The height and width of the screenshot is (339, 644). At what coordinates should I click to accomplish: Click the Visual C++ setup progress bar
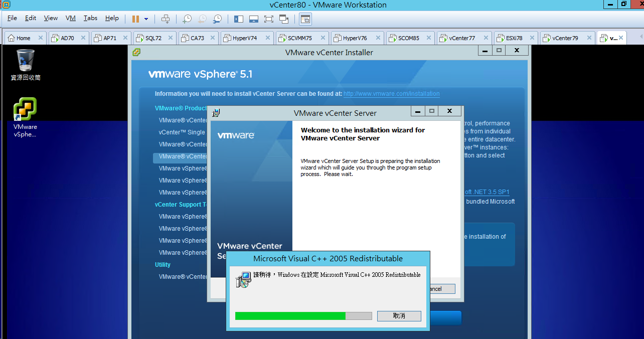(303, 316)
